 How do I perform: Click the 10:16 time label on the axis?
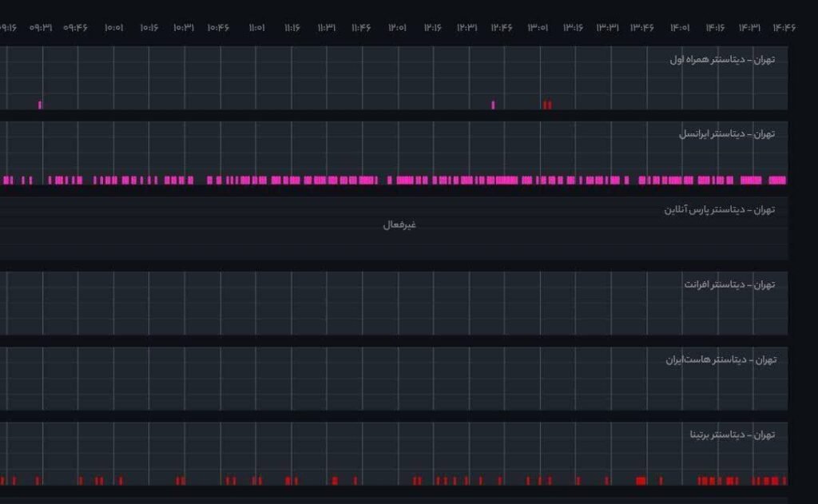click(149, 27)
